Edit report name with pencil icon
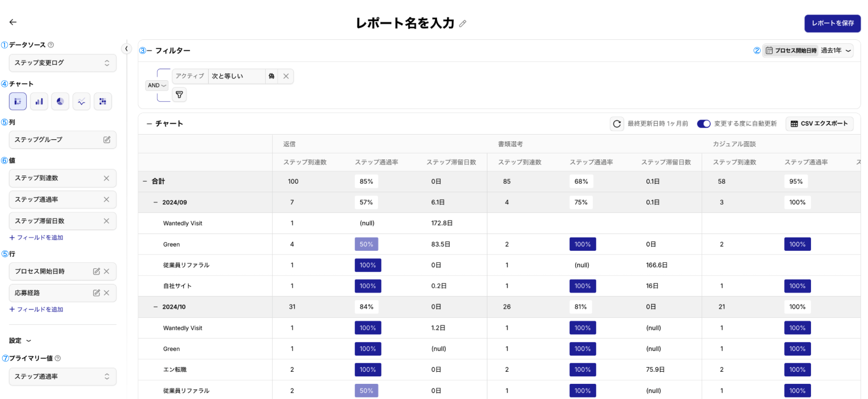 click(463, 24)
